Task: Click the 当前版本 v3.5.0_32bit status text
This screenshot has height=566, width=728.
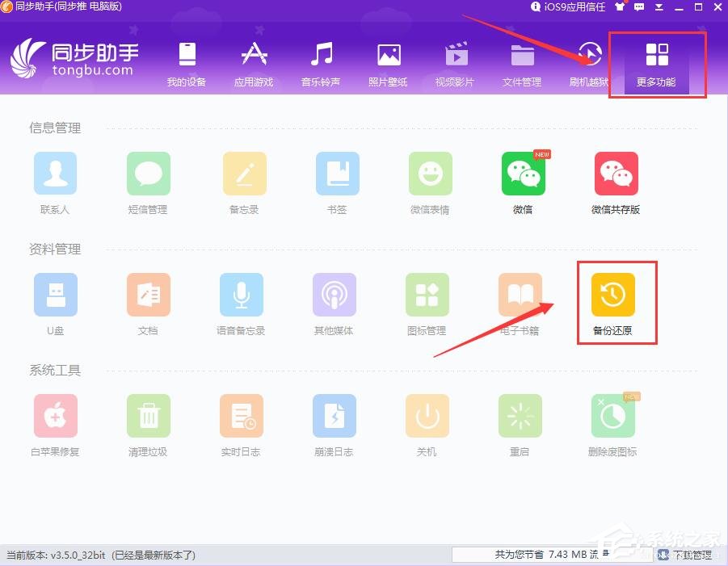Action: pos(101,555)
